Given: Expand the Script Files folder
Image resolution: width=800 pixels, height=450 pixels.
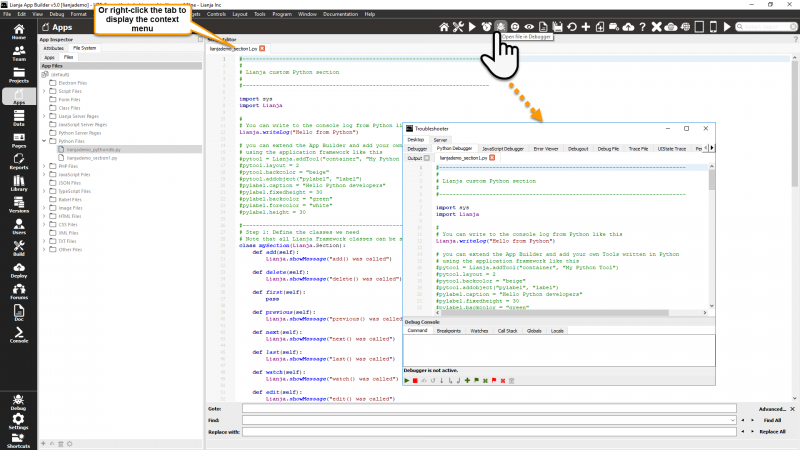Looking at the screenshot, I should pyautogui.click(x=44, y=91).
